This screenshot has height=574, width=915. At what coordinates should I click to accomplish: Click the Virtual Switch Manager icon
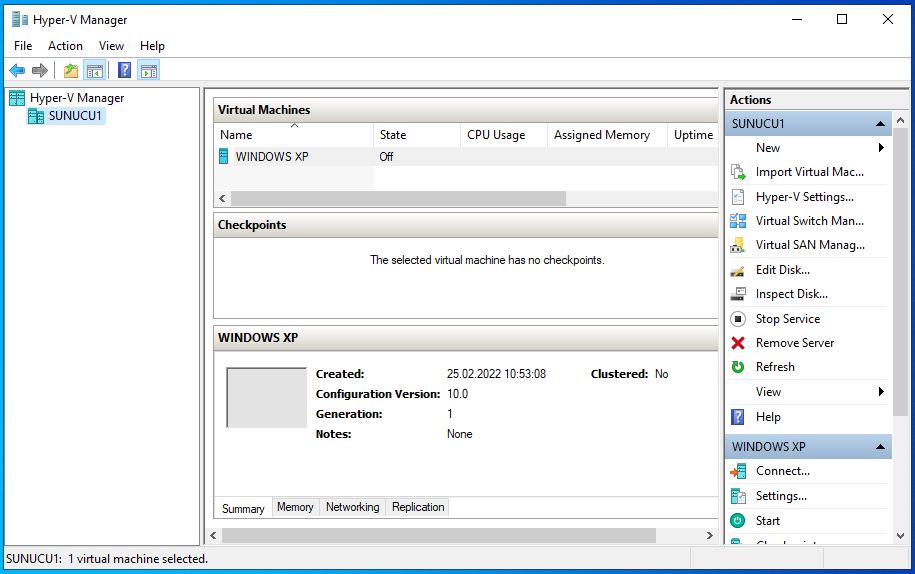click(738, 220)
